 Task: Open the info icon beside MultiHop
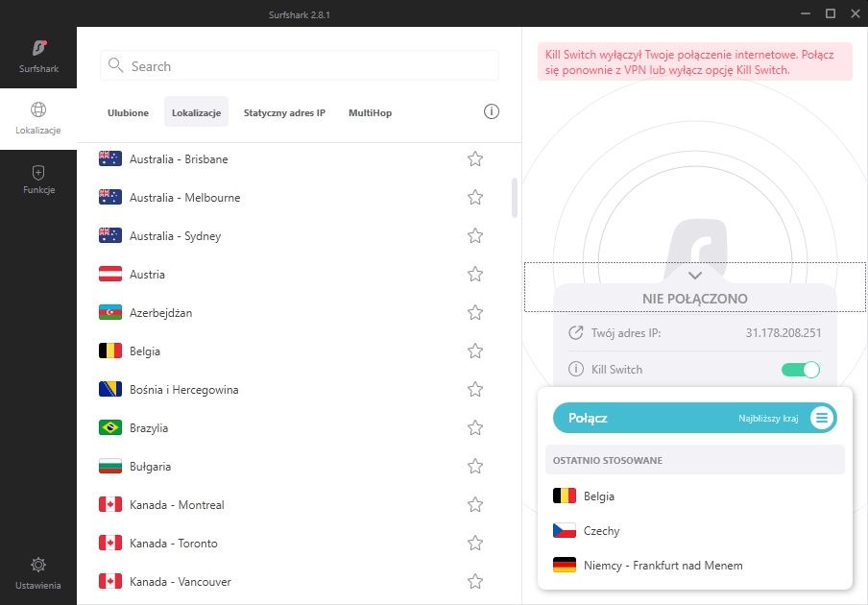point(492,111)
